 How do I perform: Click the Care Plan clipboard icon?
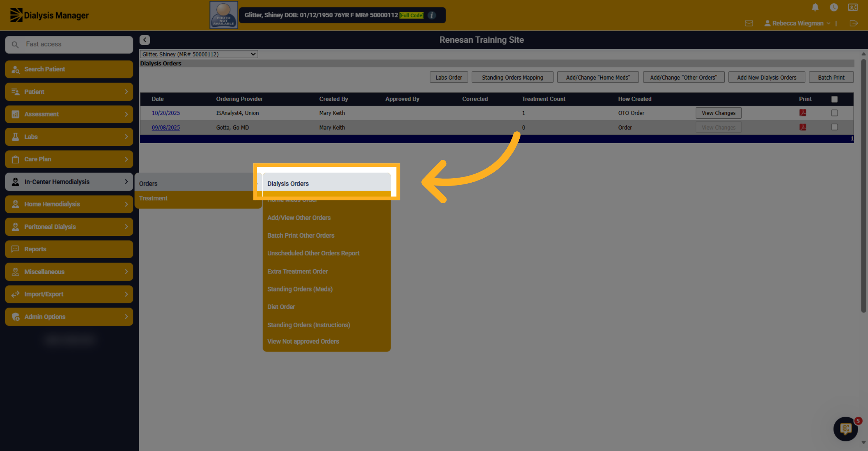point(15,159)
